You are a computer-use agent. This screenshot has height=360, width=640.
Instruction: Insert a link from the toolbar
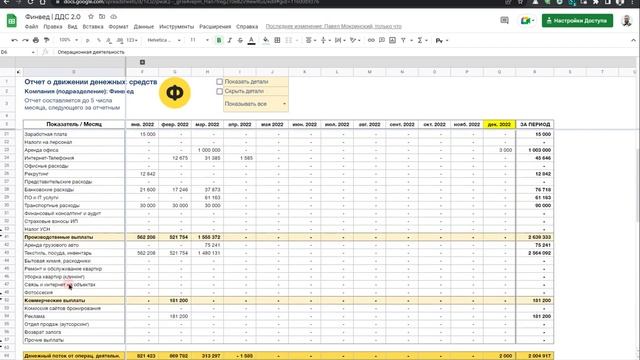coord(371,40)
